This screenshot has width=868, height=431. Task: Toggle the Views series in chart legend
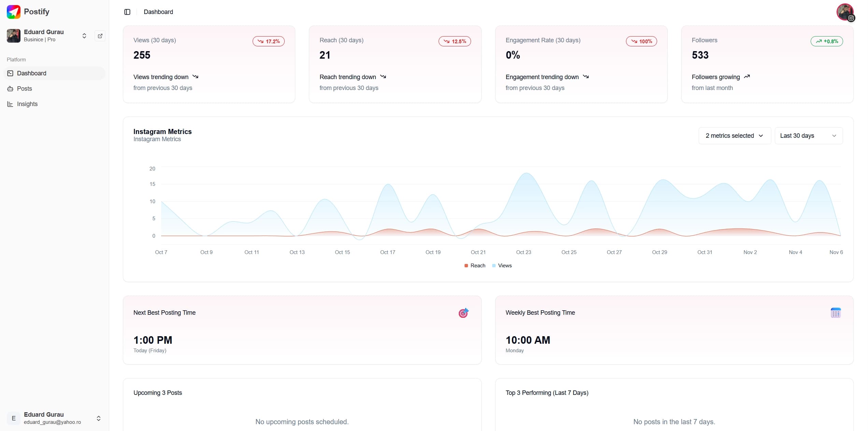502,265
